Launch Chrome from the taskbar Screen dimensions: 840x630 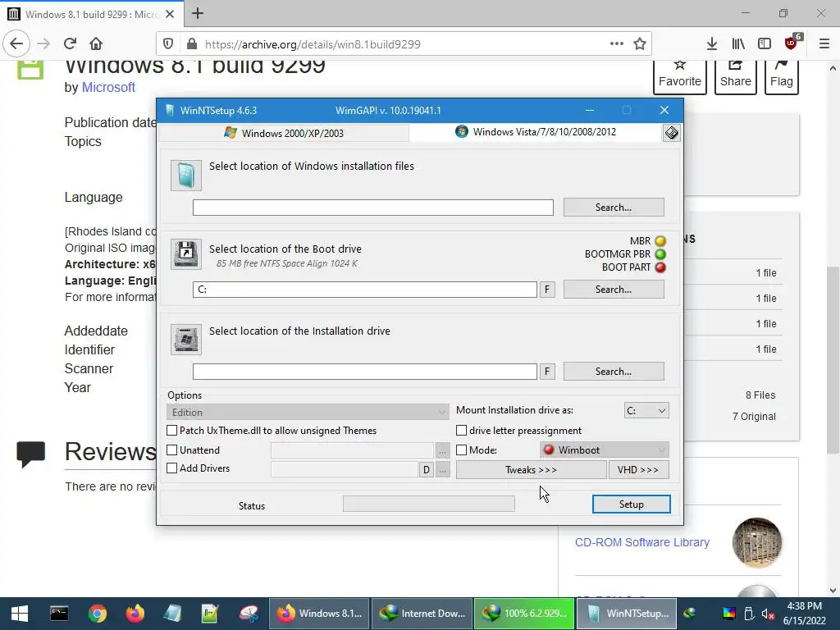[98, 614]
